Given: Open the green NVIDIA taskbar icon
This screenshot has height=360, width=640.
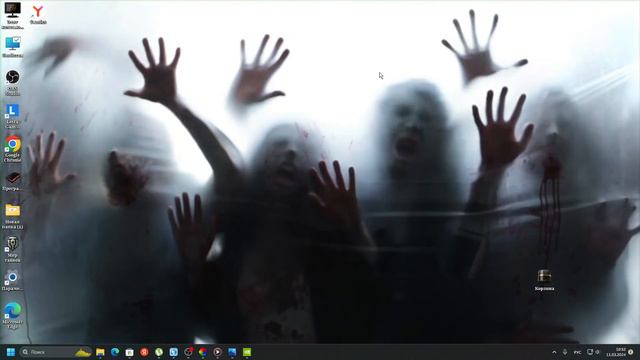Looking at the screenshot, I should (x=247, y=352).
